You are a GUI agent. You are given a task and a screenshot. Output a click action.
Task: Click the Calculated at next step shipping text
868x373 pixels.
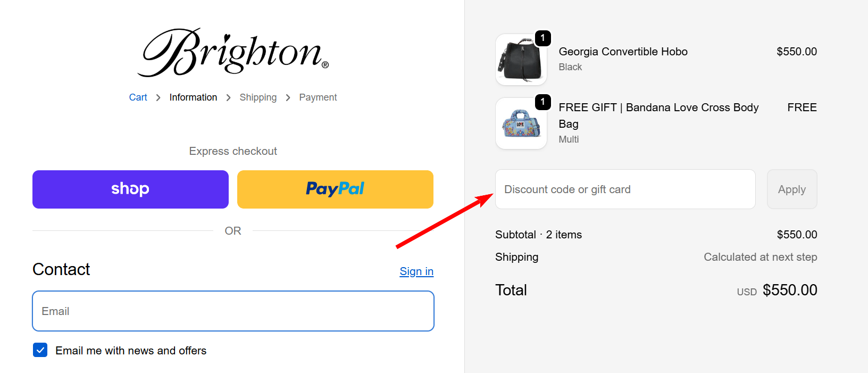[x=759, y=256]
